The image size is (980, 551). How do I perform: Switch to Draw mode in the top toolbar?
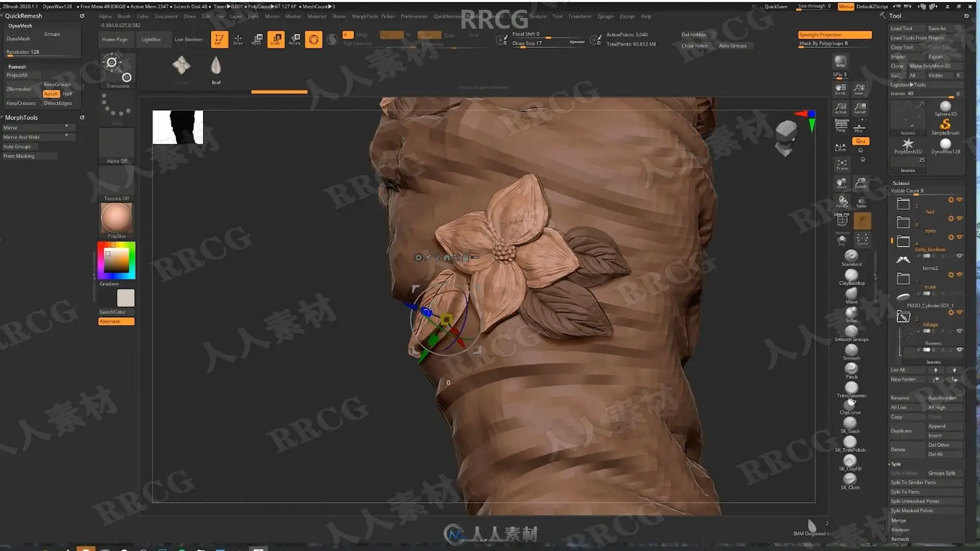238,39
